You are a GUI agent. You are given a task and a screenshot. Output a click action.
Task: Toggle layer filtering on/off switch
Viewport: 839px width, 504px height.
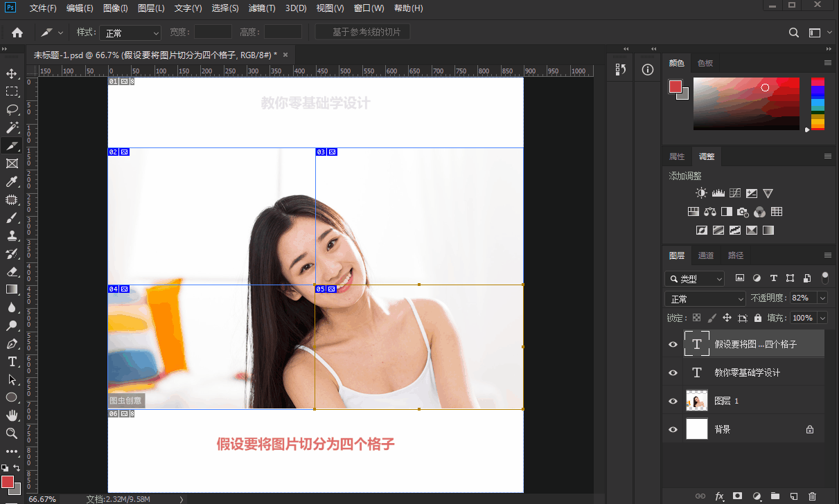click(x=824, y=278)
